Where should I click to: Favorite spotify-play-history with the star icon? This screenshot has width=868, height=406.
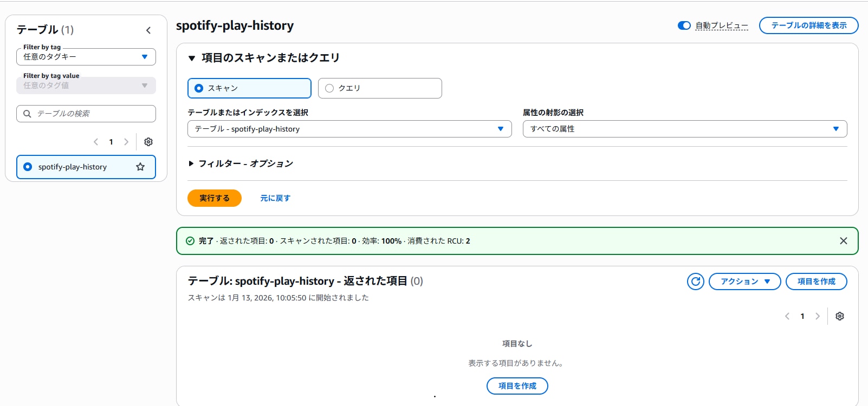140,167
